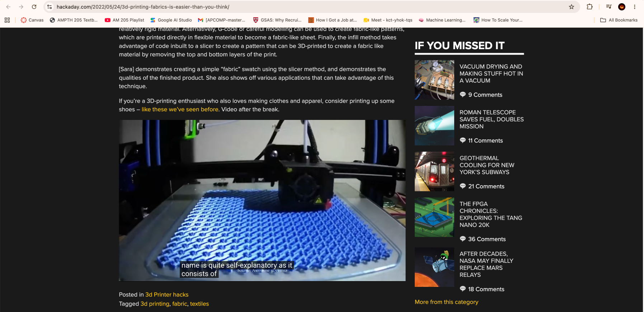Open the Meet - kct-yhok-tqs bookmark
Image resolution: width=644 pixels, height=312 pixels.
[388, 20]
